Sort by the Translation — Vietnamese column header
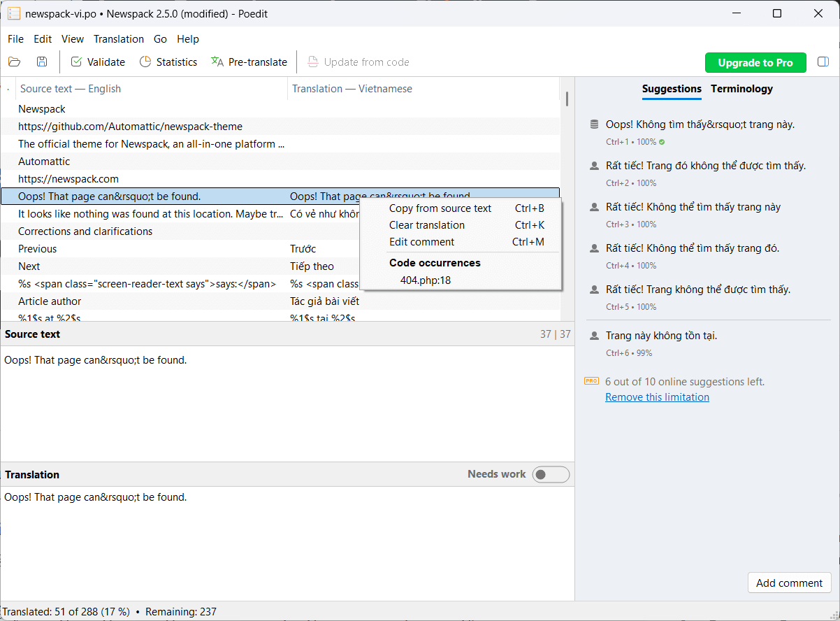The image size is (840, 621). [x=423, y=89]
